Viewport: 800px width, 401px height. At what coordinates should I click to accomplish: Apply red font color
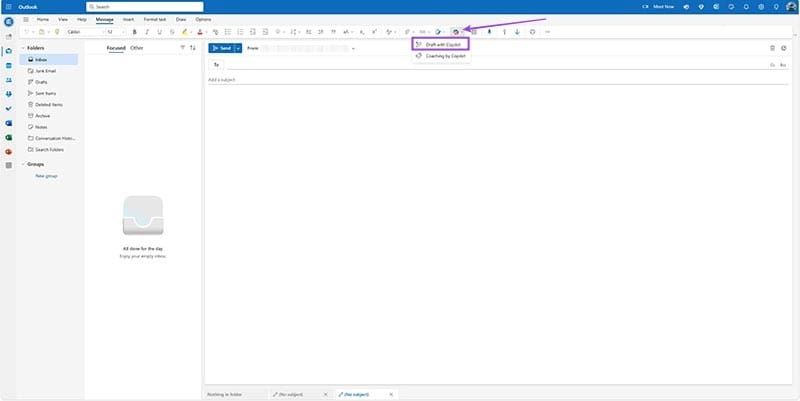[x=199, y=32]
